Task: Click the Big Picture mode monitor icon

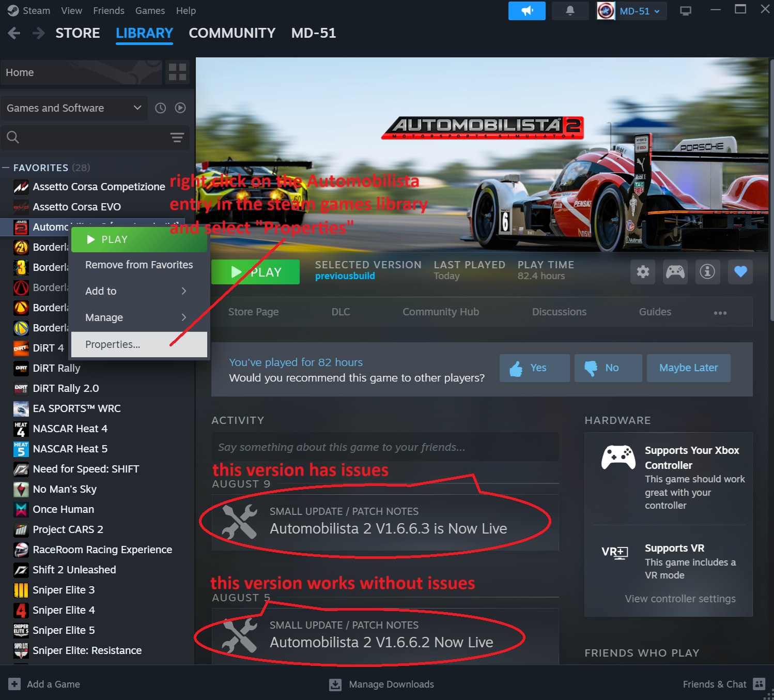Action: (686, 11)
